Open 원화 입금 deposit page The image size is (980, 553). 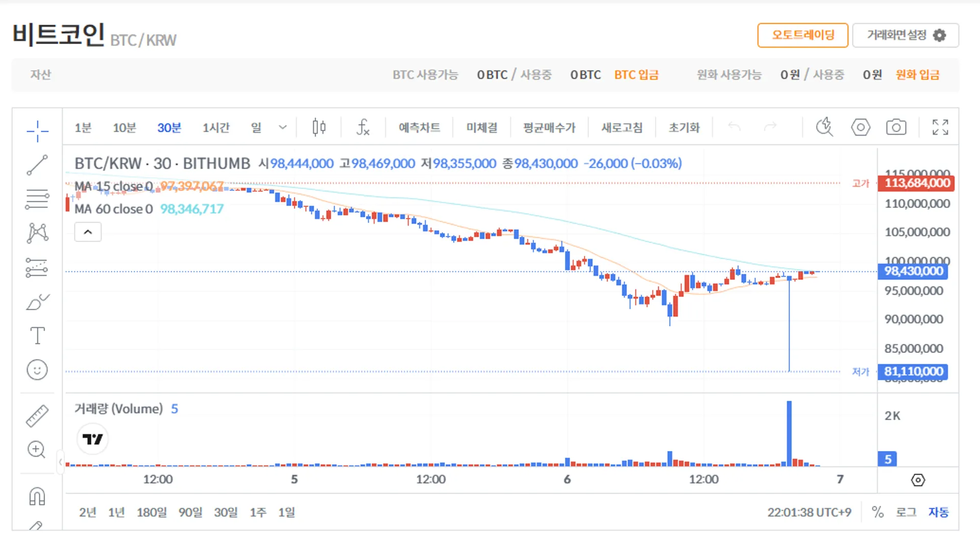(917, 74)
